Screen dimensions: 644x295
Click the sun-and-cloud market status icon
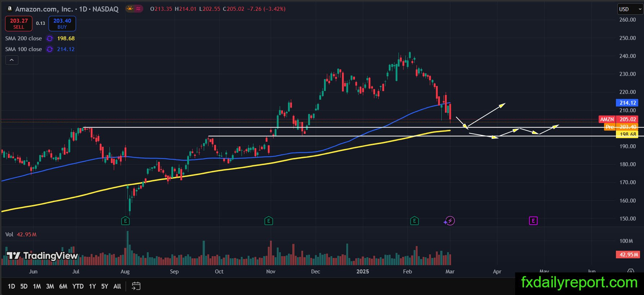pos(130,9)
